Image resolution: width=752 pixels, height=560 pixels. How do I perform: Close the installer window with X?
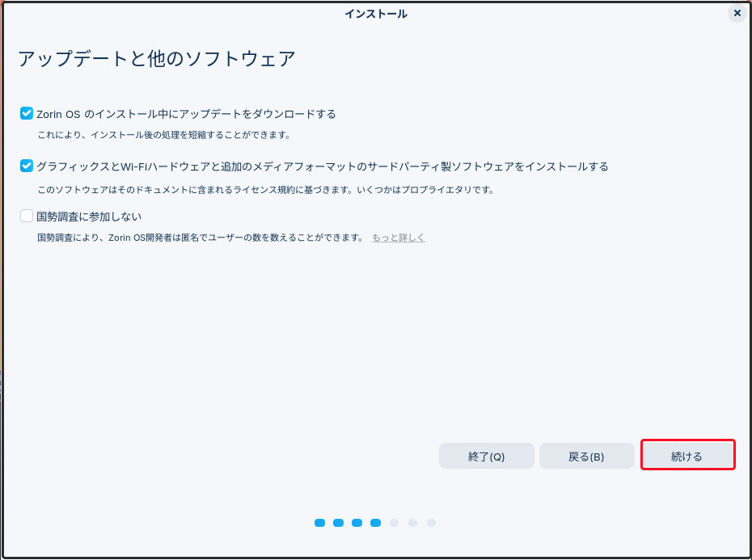click(x=737, y=13)
